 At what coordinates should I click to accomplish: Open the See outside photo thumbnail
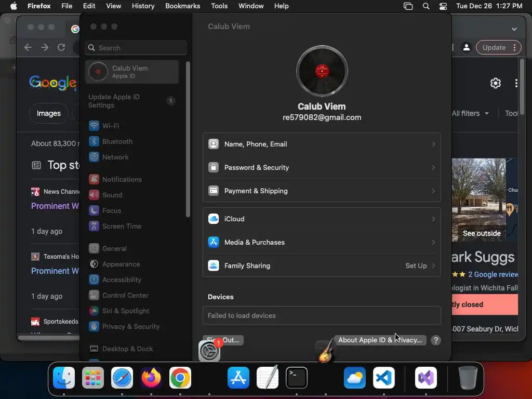(478, 200)
